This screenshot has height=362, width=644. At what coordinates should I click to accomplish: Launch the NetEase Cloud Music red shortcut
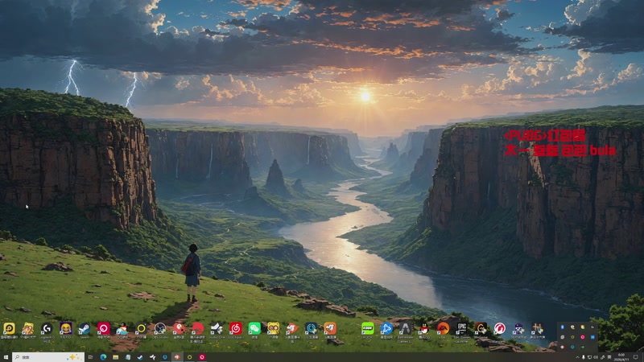[x=235, y=328]
